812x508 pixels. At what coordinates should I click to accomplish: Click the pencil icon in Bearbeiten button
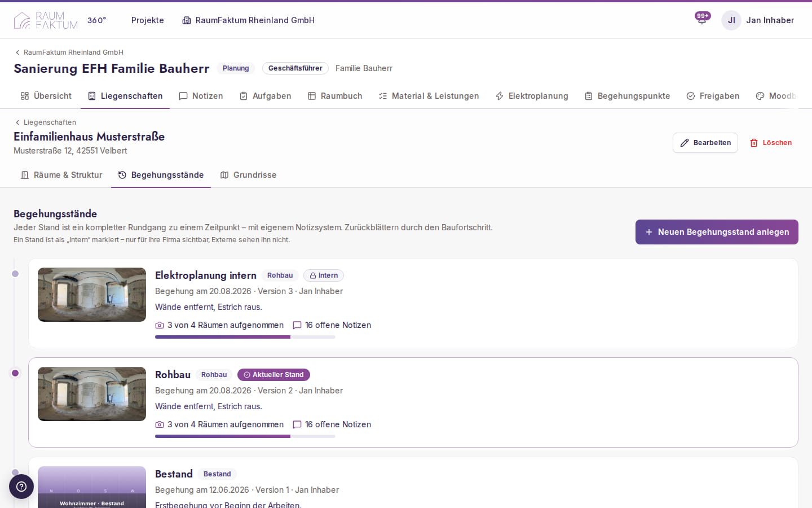click(x=685, y=143)
